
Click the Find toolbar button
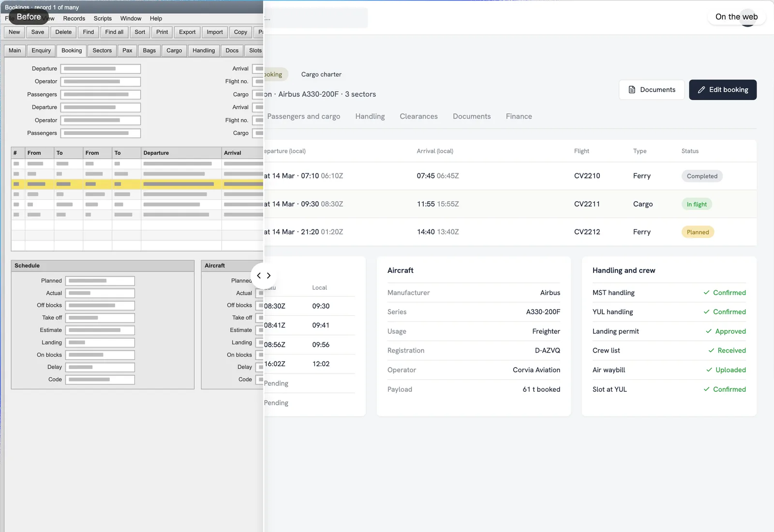(x=89, y=32)
